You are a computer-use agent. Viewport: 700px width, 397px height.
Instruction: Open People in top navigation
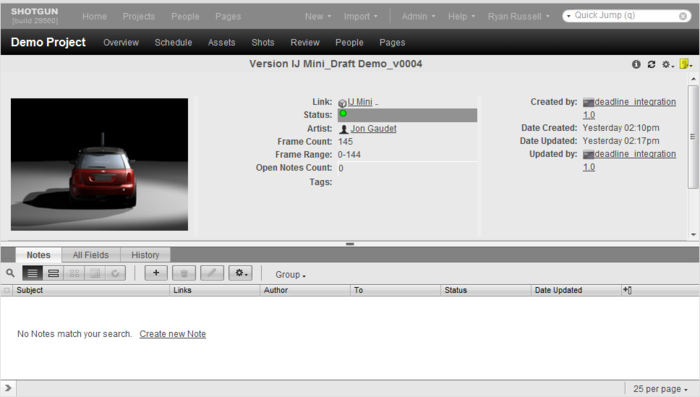coord(185,17)
